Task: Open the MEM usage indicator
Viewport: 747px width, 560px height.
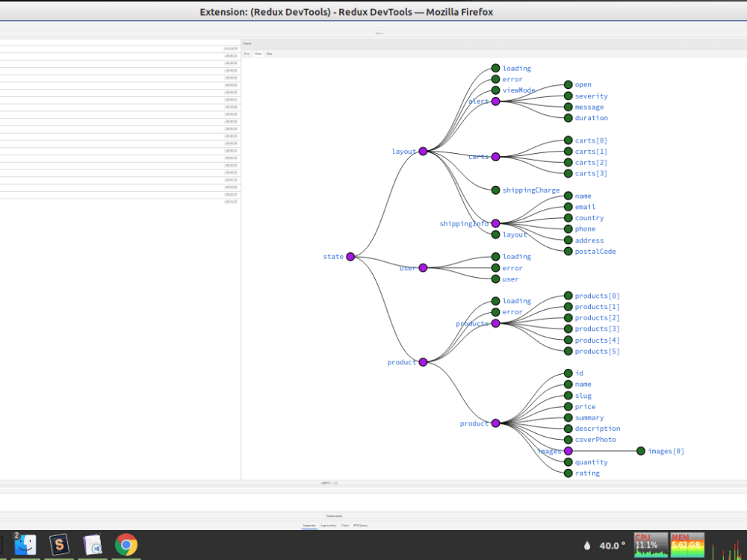Action: pos(687,545)
